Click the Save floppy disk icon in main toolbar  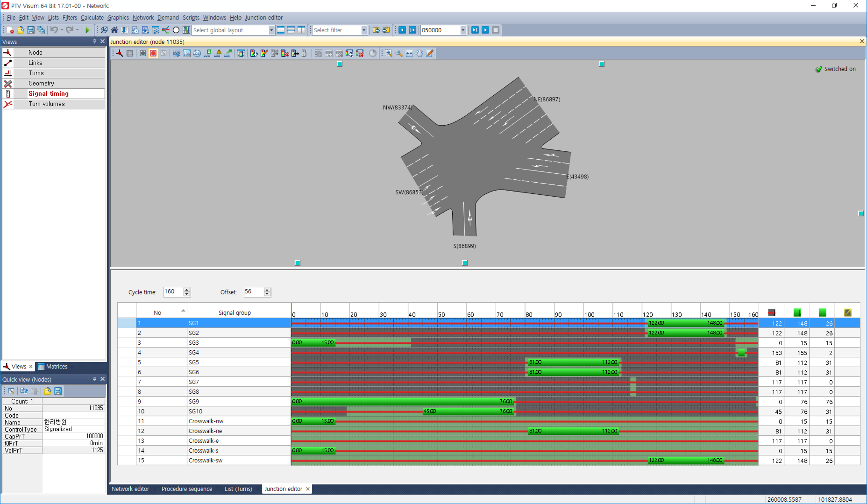[31, 30]
